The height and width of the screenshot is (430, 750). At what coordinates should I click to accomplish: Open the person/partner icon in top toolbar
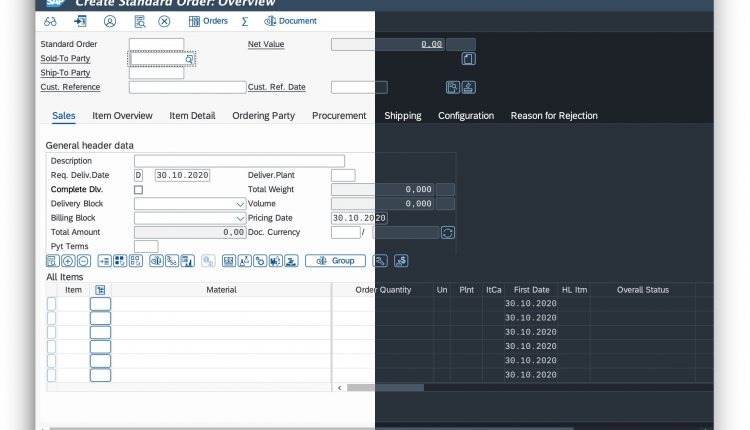[x=110, y=22]
